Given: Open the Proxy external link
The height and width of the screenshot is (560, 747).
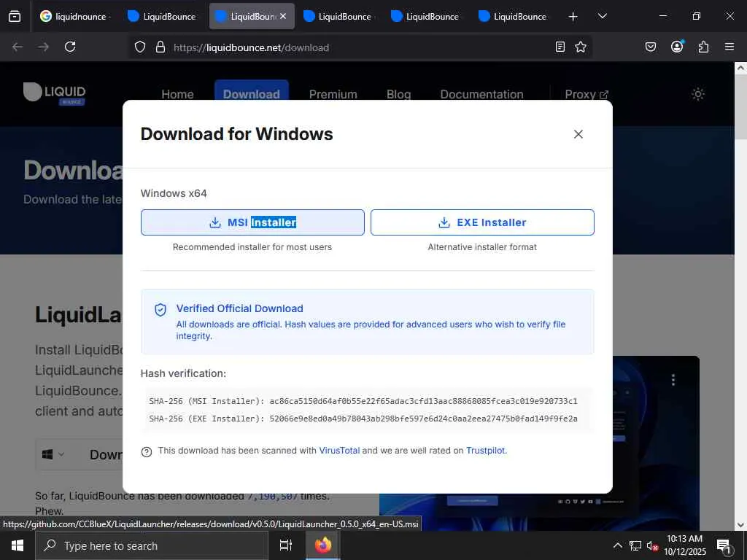Looking at the screenshot, I should [587, 94].
